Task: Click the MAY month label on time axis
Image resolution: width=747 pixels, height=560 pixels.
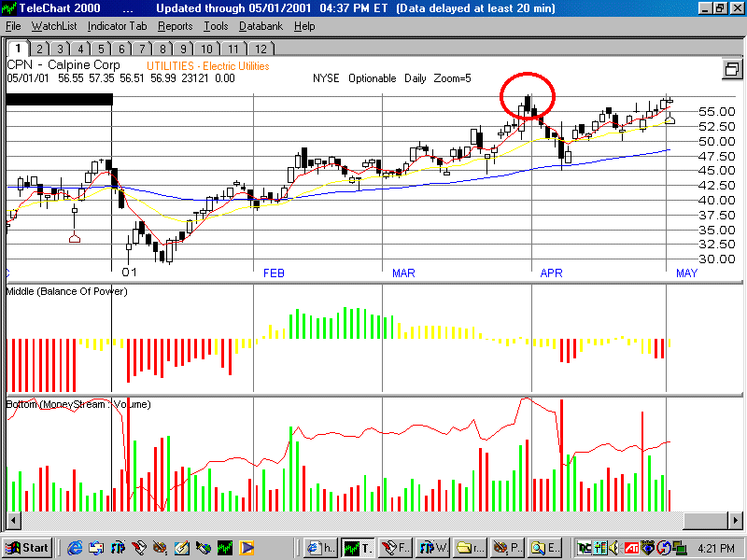Action: pyautogui.click(x=686, y=273)
